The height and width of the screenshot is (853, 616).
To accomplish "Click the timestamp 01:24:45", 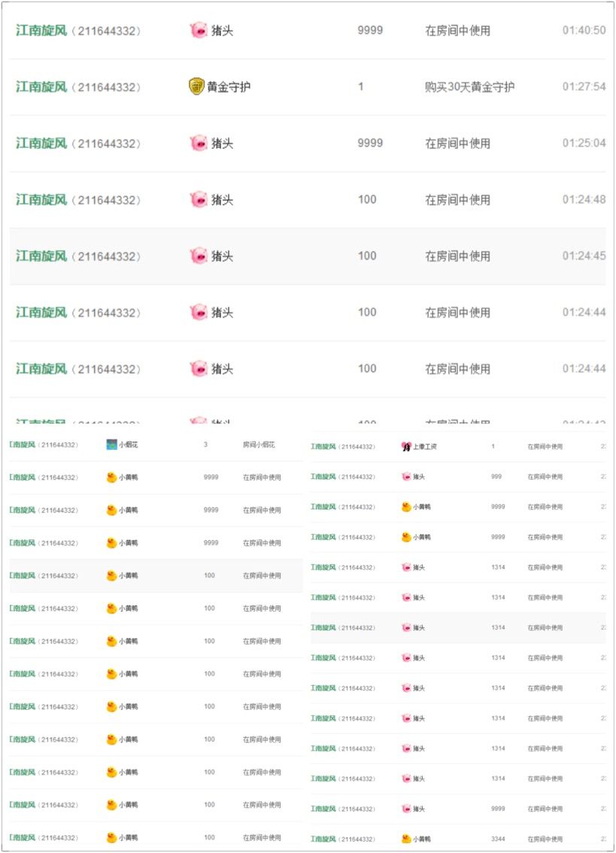I will click(584, 256).
